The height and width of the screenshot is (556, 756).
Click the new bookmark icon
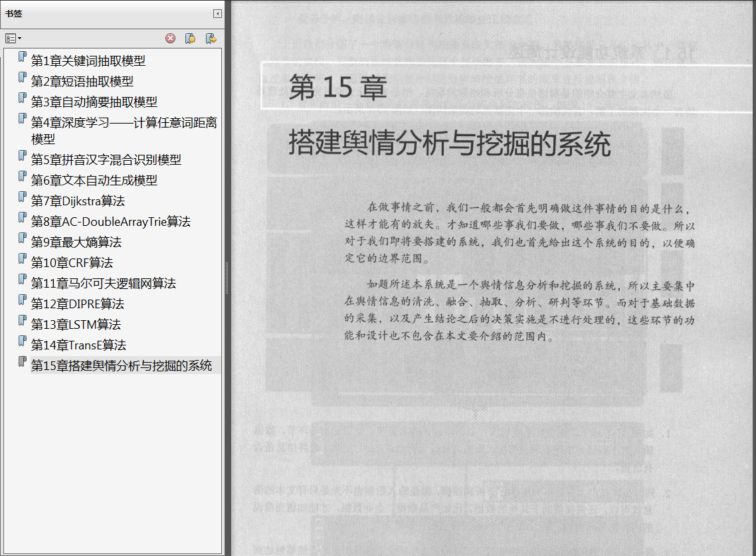tap(191, 39)
